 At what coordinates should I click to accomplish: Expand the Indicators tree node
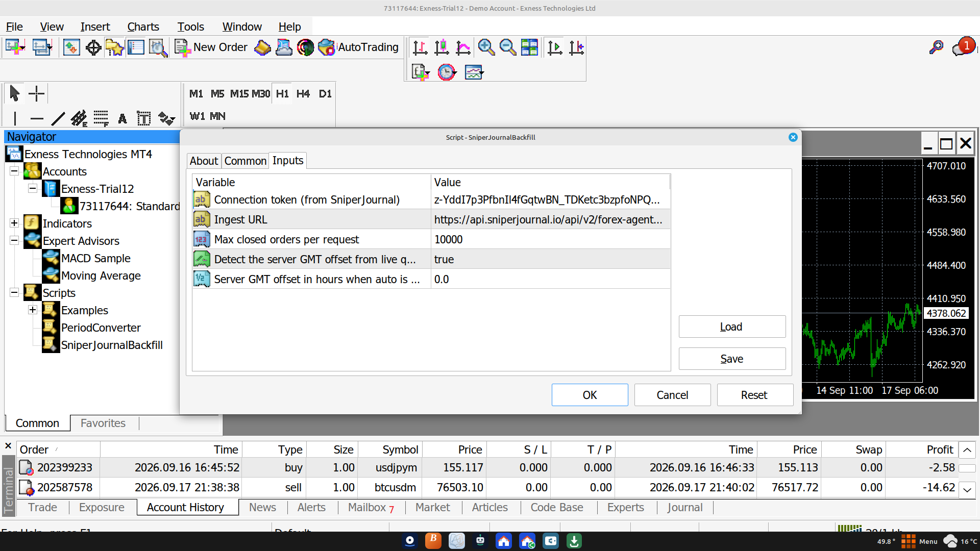coord(14,223)
